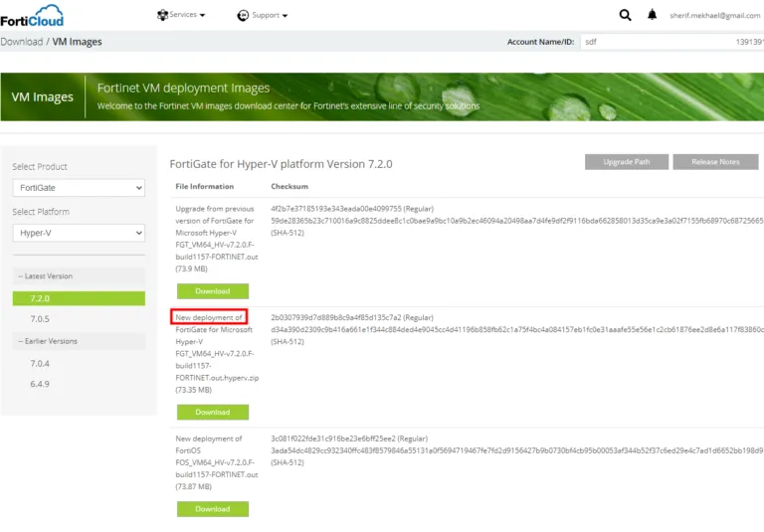The height and width of the screenshot is (532, 764).
Task: Select version 7.0.5
Action: 40,319
